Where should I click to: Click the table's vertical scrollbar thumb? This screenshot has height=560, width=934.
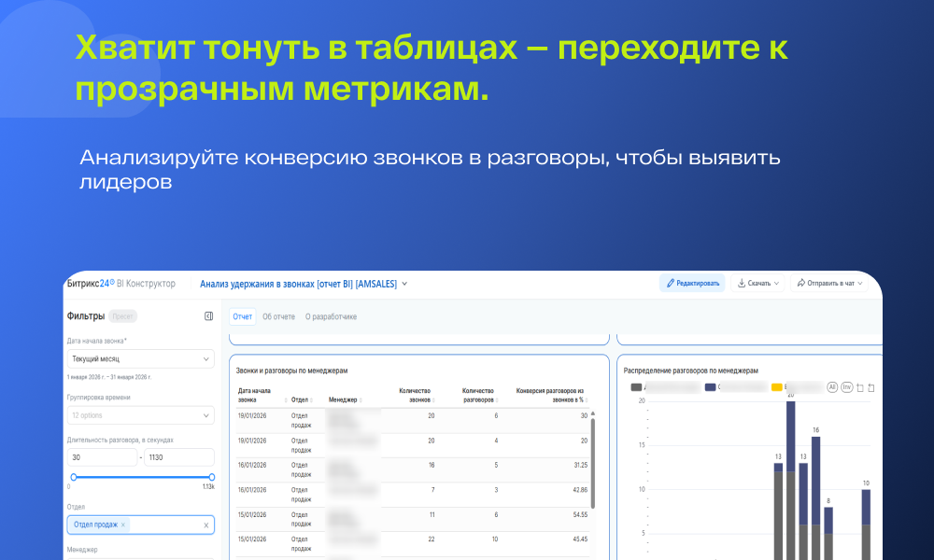click(593, 464)
